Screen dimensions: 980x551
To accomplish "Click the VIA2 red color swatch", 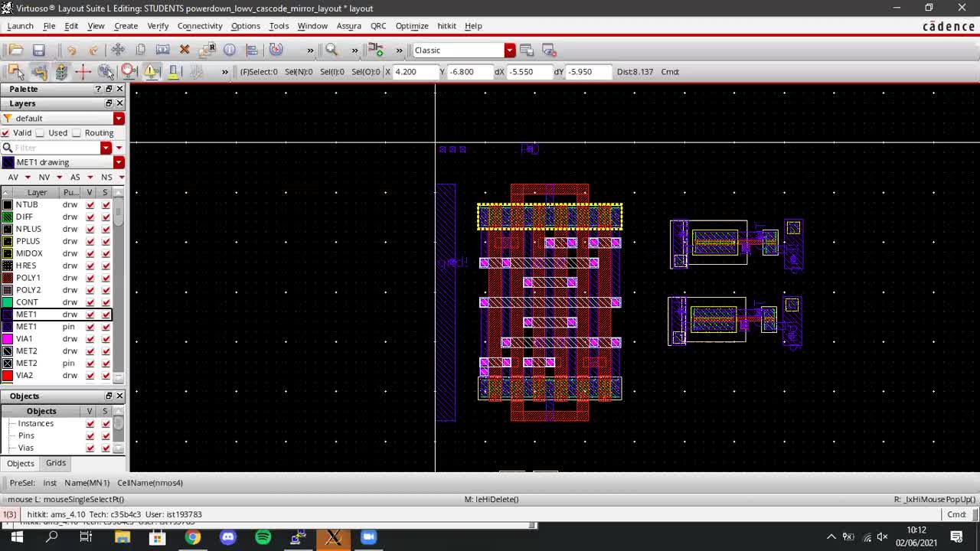I will pos(8,376).
